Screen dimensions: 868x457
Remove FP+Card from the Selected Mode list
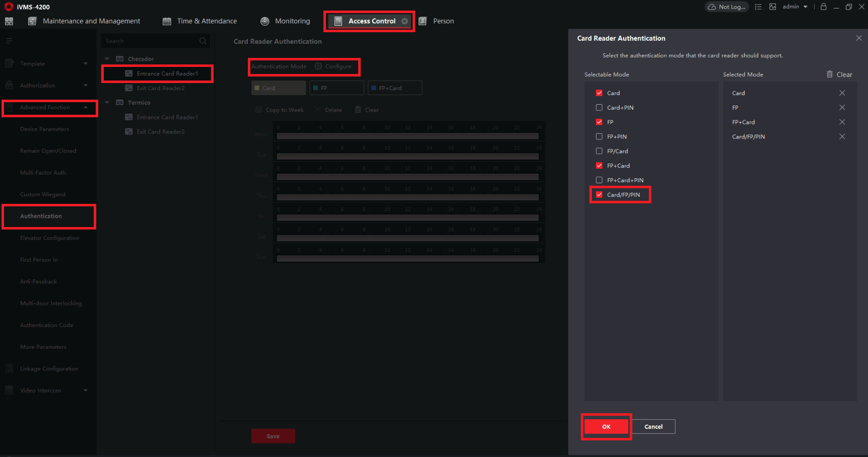point(842,122)
